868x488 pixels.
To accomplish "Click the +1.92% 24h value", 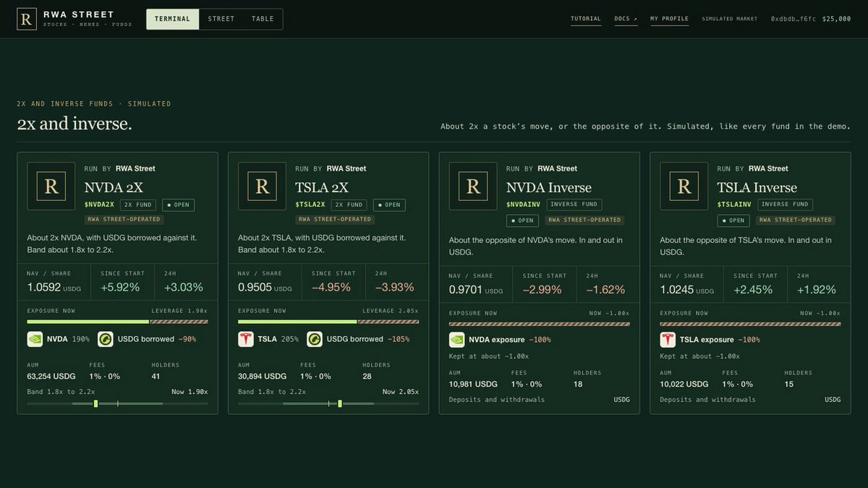I will pyautogui.click(x=816, y=289).
